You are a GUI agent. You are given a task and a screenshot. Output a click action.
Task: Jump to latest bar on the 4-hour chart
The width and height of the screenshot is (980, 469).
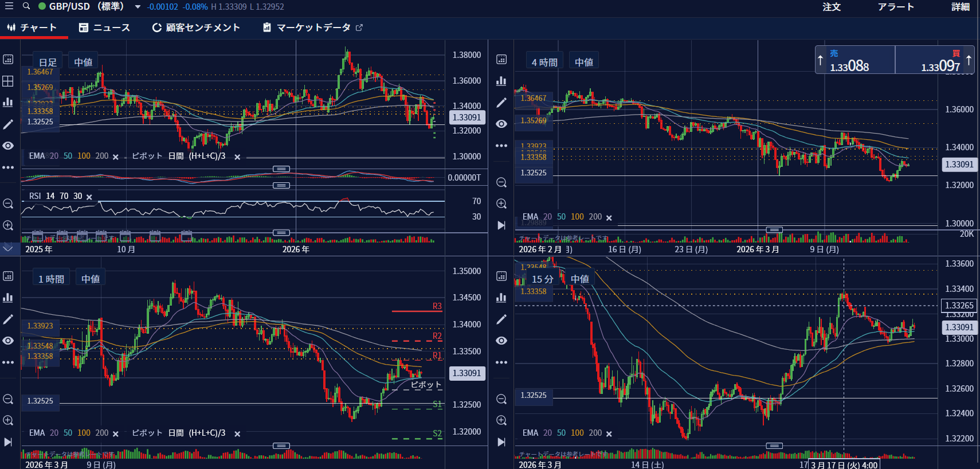point(501,225)
